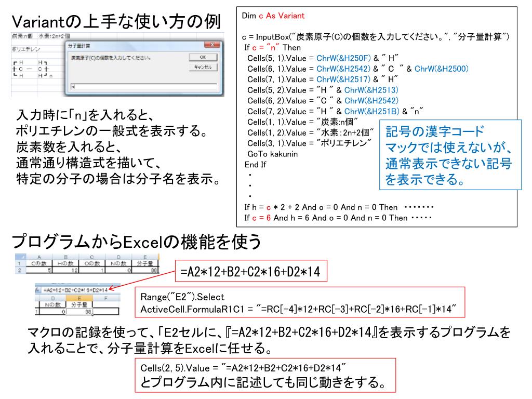Image resolution: width=532 pixels, height=399 pixels.
Task: Click the Dim c As Variant code line
Action: 273,16
